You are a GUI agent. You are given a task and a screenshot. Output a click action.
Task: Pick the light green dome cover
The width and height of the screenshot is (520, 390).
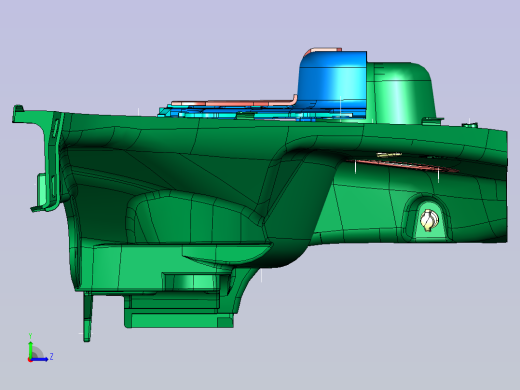coord(400,92)
